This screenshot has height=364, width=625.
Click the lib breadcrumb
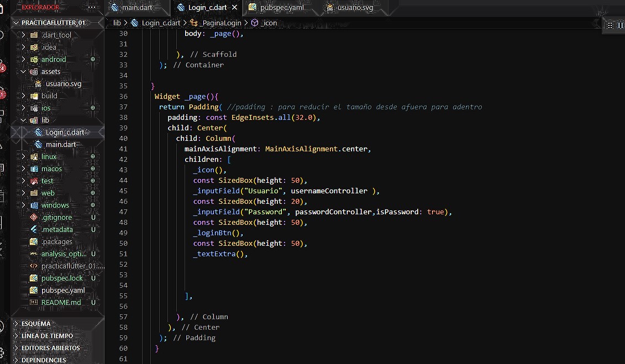click(117, 23)
